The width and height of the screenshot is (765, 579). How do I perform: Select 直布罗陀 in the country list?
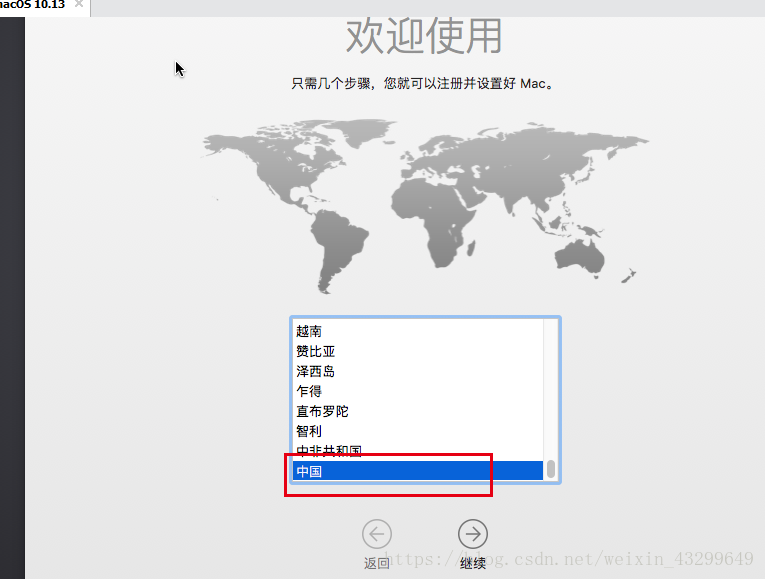418,411
